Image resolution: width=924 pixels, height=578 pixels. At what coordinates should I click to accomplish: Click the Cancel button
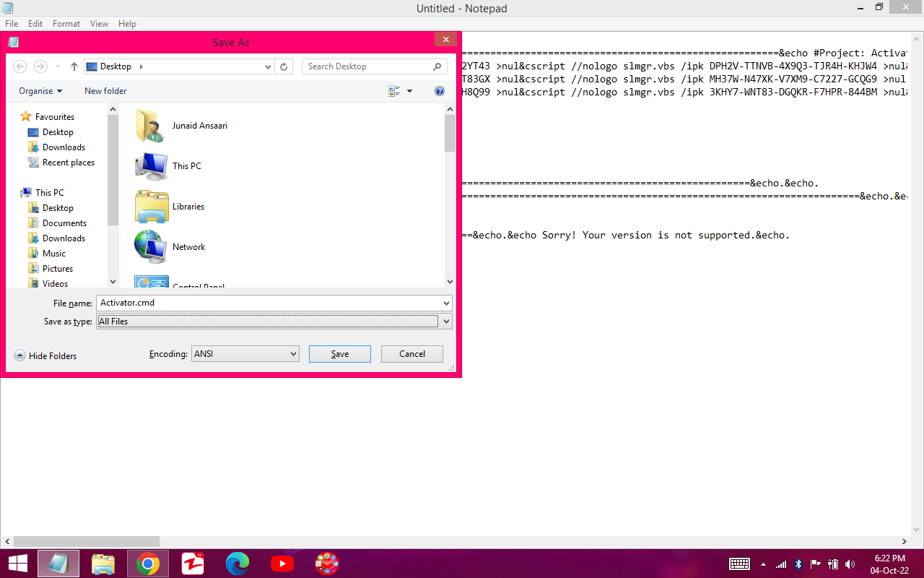point(412,354)
